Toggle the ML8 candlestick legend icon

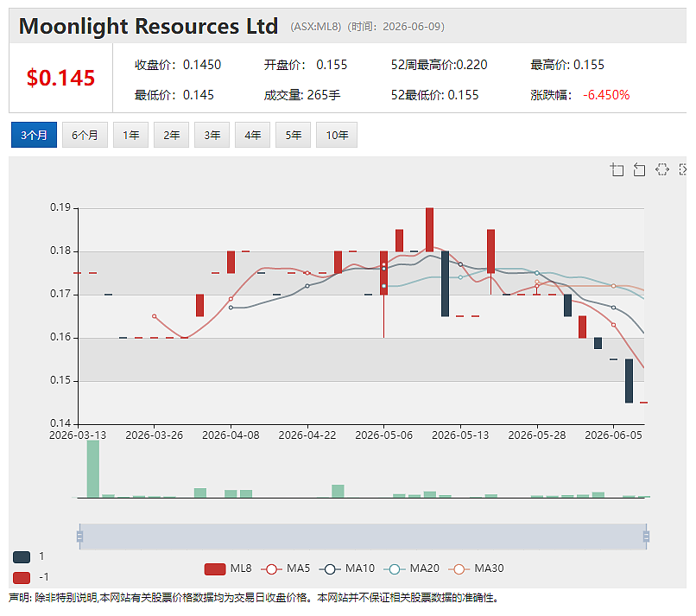[x=215, y=569]
